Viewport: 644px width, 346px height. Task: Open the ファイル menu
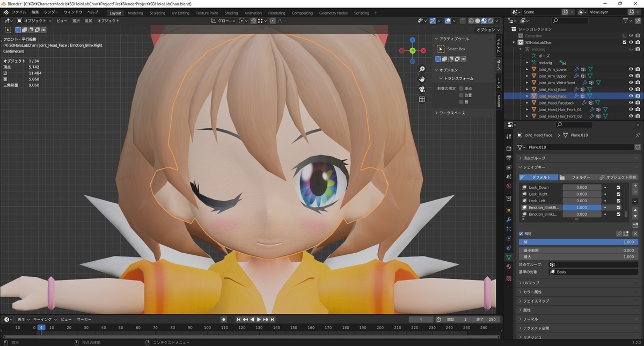tap(19, 12)
